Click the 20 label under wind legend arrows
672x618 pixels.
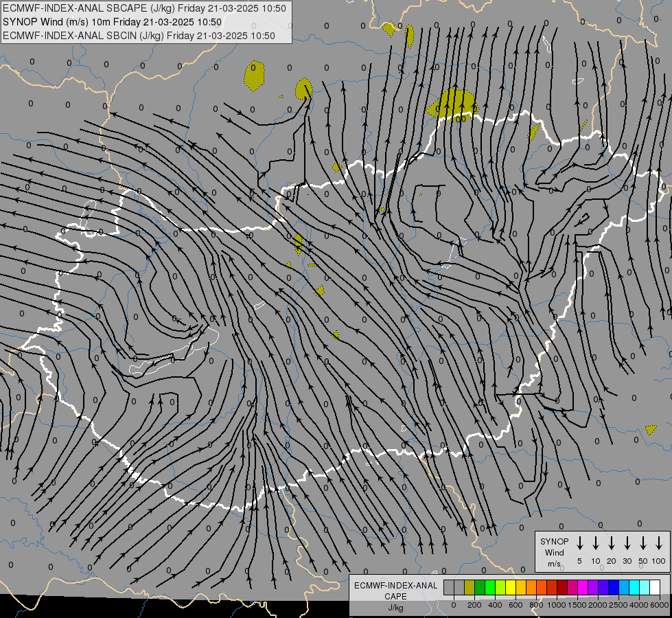[x=612, y=561]
